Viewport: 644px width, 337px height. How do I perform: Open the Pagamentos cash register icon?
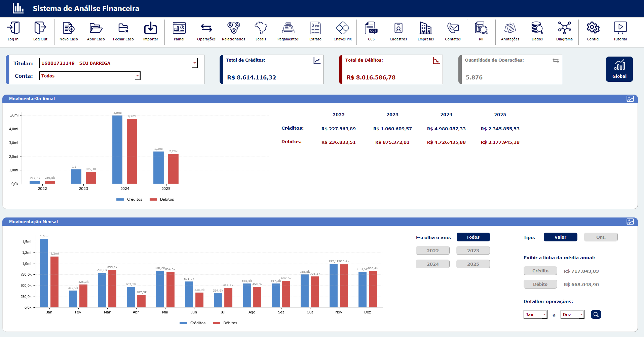(x=288, y=28)
